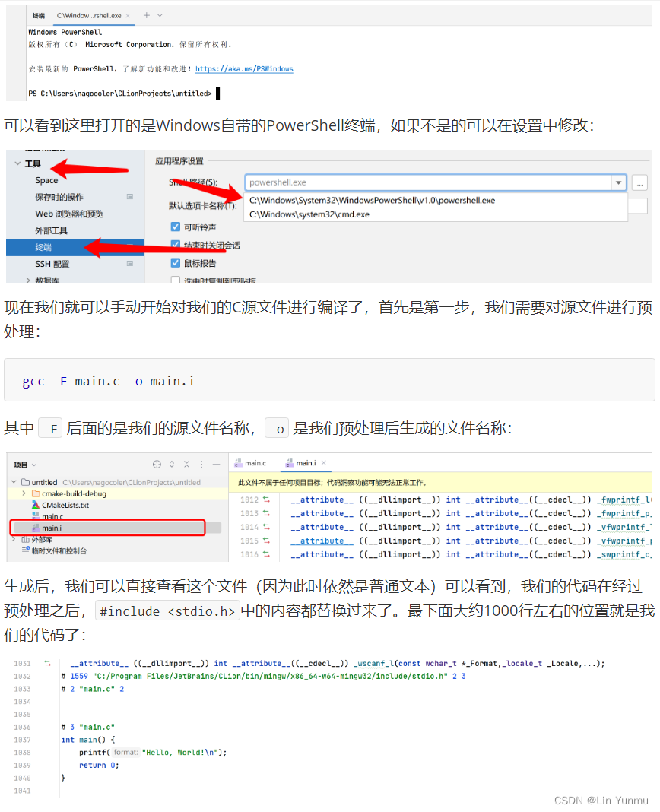Click the gutter arrows icon on line 1012
The height and width of the screenshot is (812, 660).
[x=266, y=500]
